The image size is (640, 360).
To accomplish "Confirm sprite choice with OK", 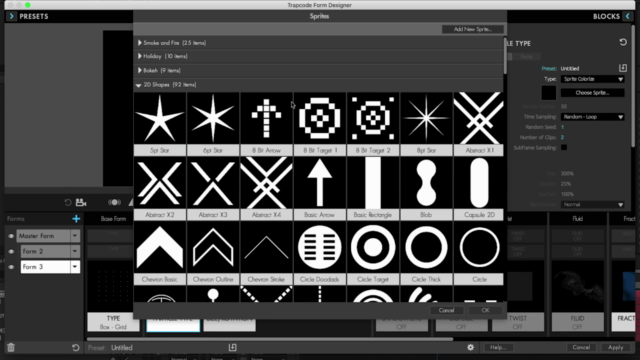I will [x=485, y=310].
